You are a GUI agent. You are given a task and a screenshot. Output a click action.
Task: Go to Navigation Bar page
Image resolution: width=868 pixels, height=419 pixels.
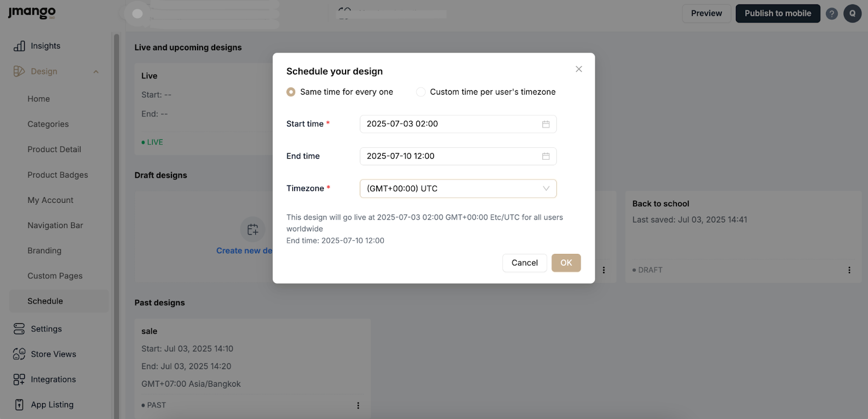[x=55, y=225]
